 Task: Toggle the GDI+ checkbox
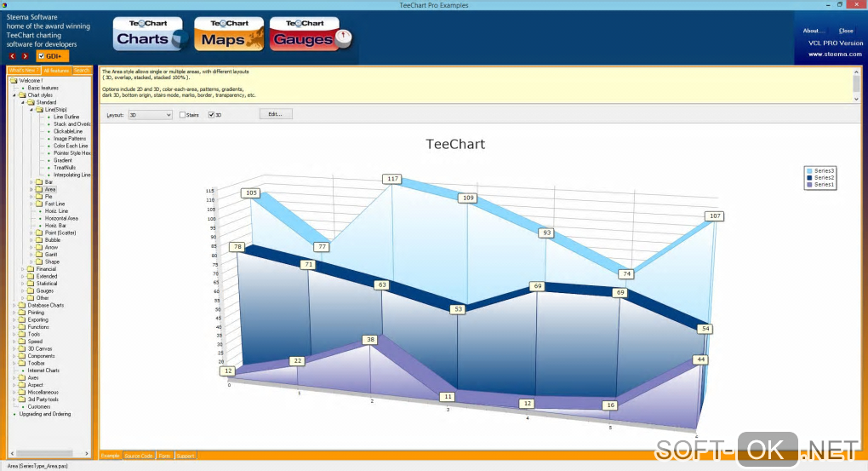[42, 56]
